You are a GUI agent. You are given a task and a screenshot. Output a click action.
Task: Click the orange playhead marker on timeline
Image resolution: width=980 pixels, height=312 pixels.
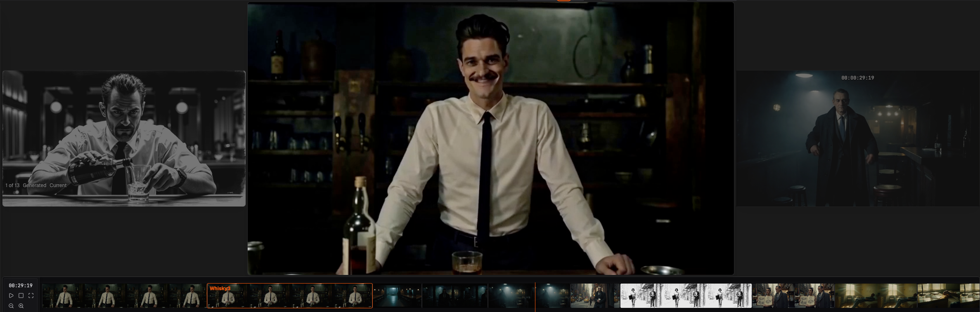pos(535,297)
